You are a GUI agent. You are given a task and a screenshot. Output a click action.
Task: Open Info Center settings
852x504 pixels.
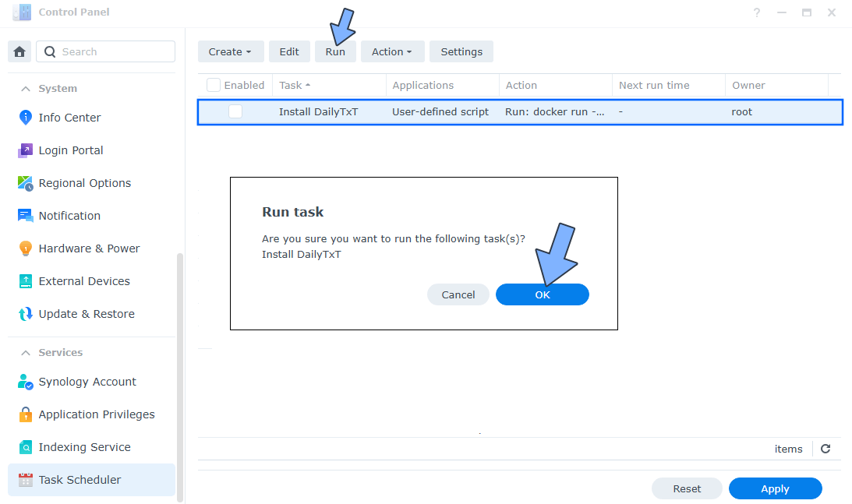click(69, 118)
